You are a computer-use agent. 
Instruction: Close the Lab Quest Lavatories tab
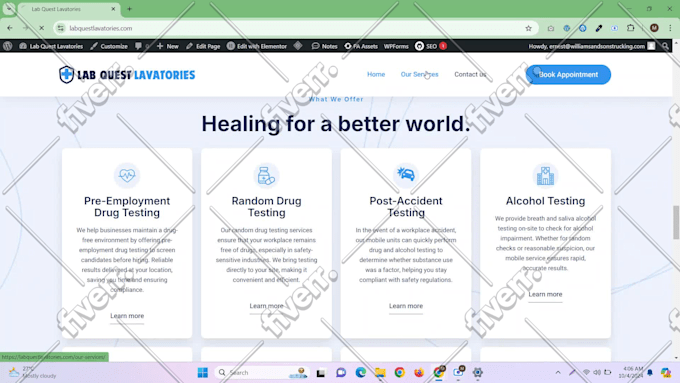tap(113, 9)
